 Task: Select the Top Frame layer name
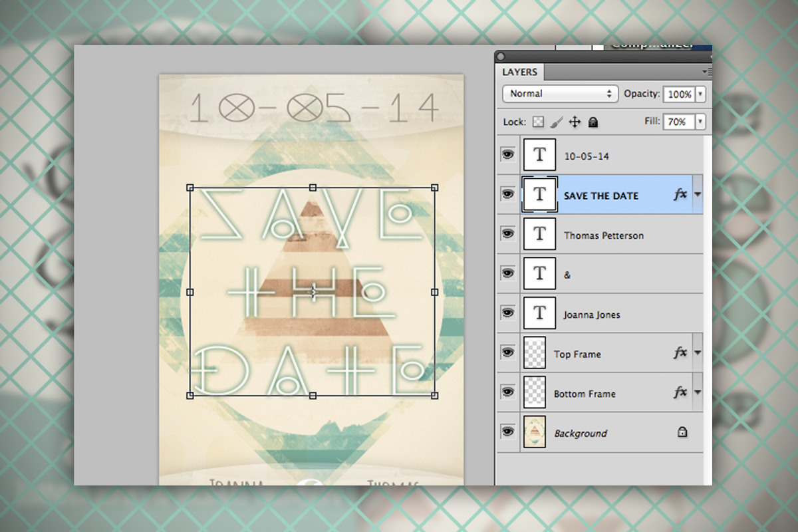(x=577, y=354)
